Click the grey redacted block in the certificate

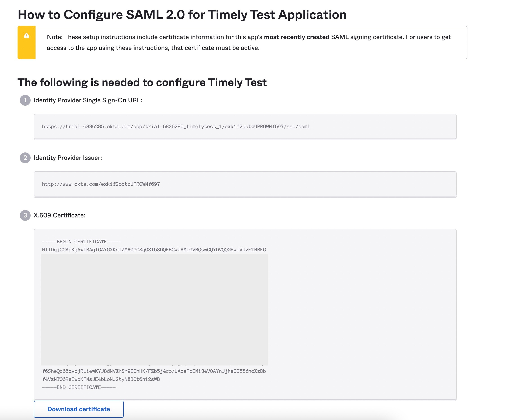[x=154, y=309]
